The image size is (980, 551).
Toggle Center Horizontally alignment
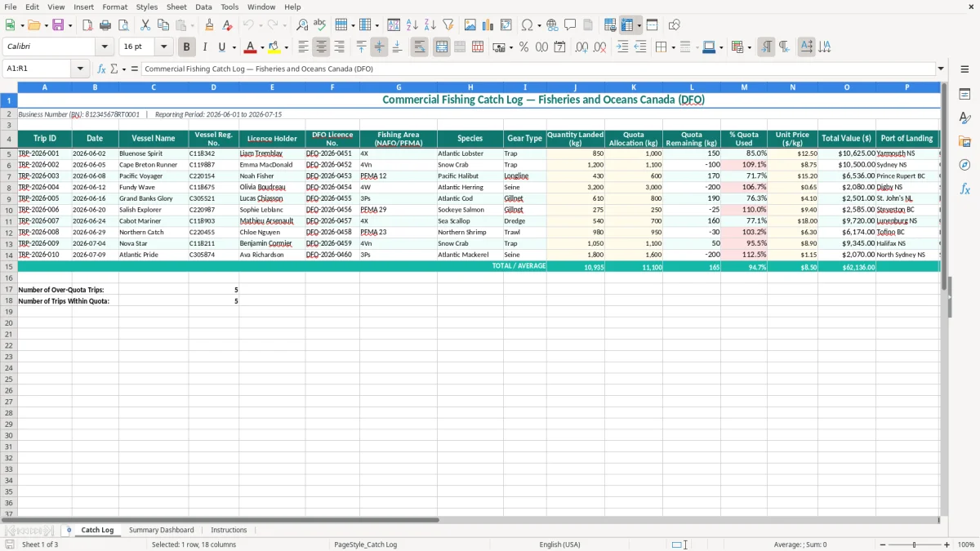point(321,47)
